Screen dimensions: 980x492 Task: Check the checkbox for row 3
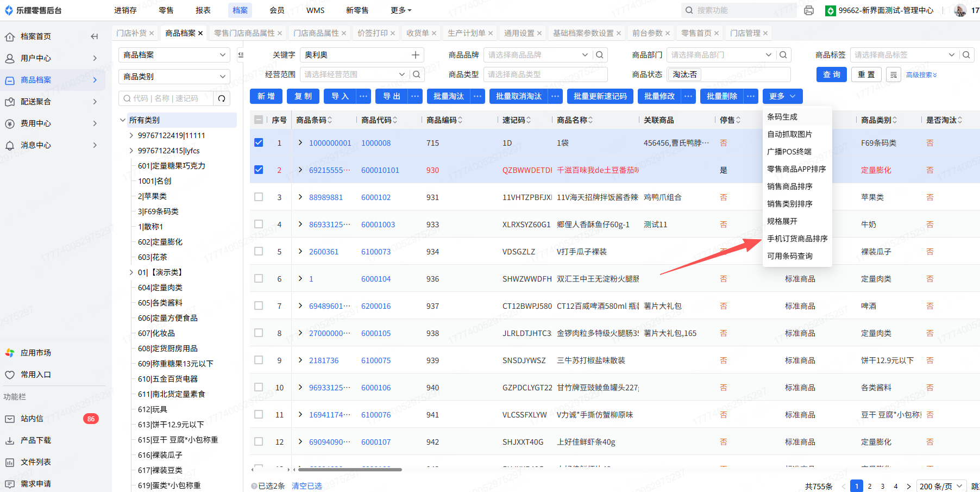259,197
